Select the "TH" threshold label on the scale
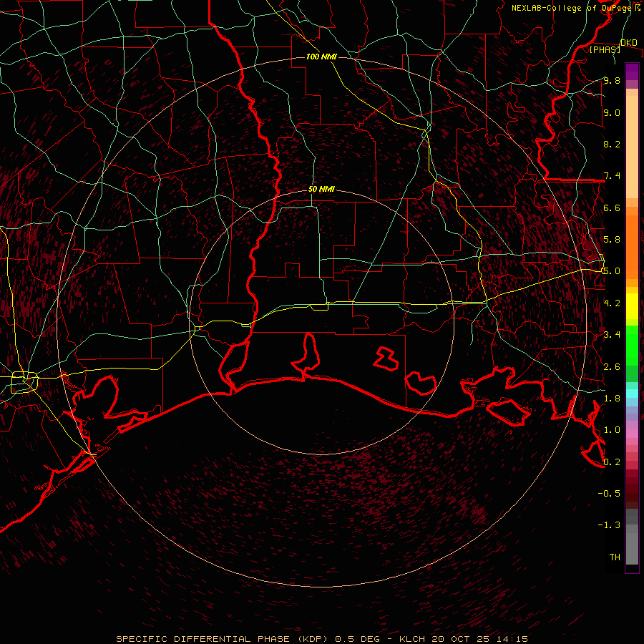The width and height of the screenshot is (644, 644). click(615, 557)
